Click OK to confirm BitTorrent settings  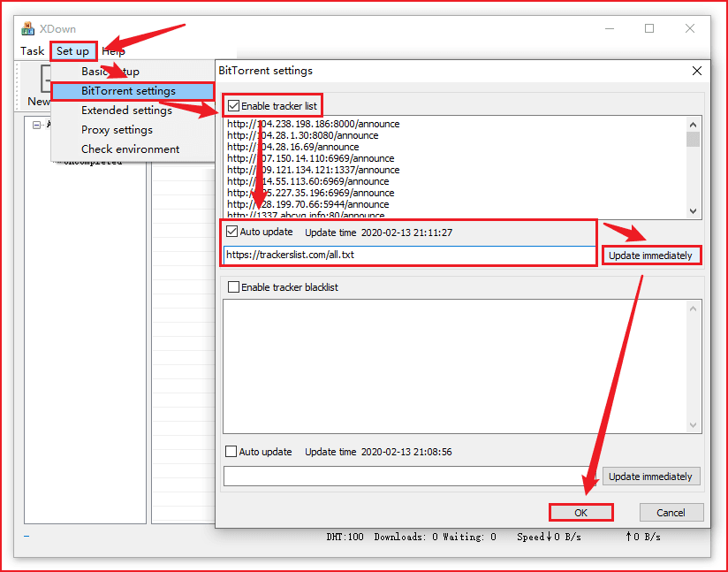point(580,513)
